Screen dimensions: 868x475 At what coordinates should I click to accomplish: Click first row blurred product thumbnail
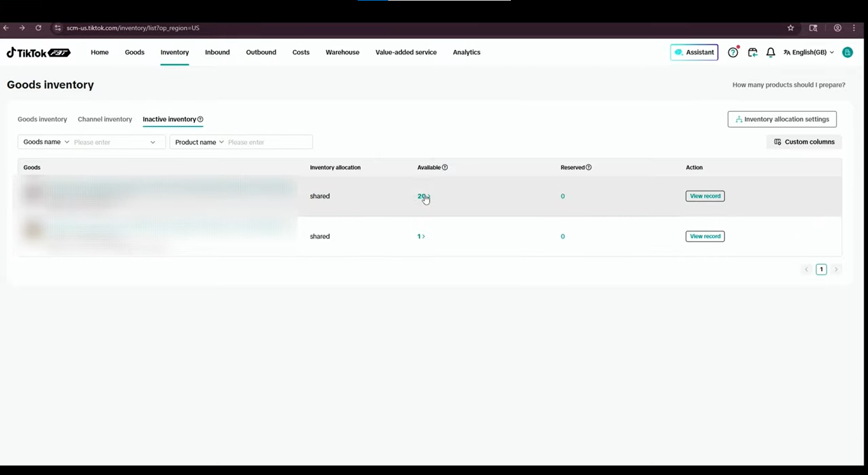coord(33,193)
